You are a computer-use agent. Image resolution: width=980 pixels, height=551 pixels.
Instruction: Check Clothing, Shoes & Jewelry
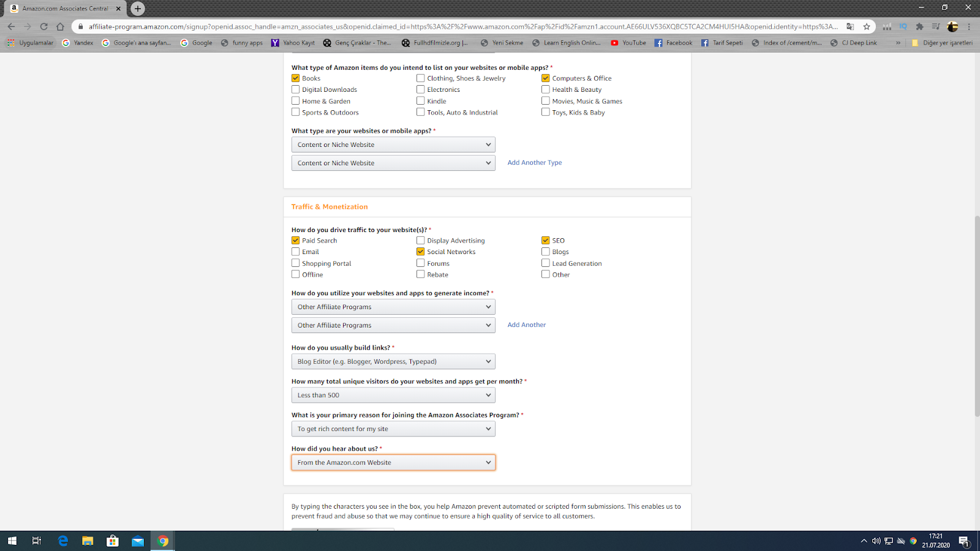tap(421, 78)
